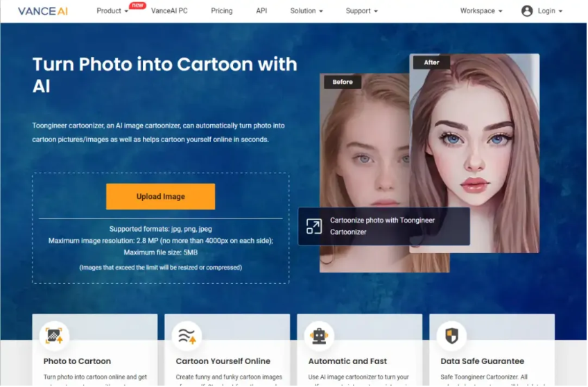Screen dimensions: 588x387
Task: Click the expand icon in Cartoonize tooltip
Action: (x=314, y=227)
